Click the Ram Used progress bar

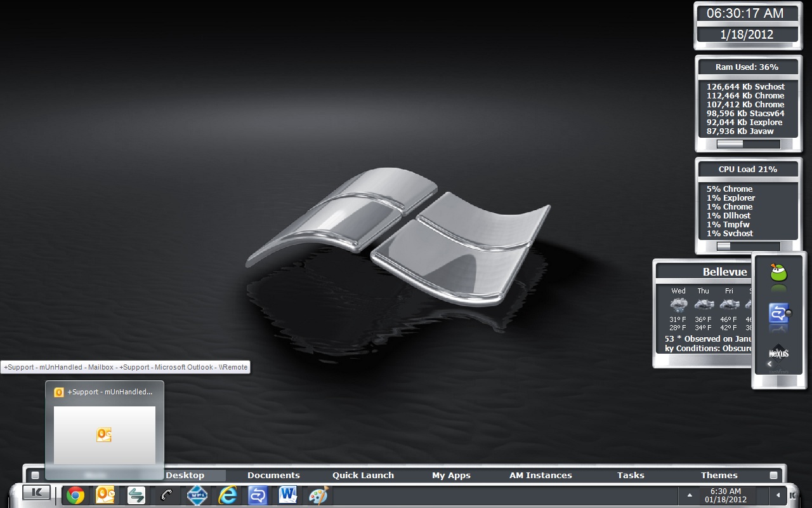[748, 144]
